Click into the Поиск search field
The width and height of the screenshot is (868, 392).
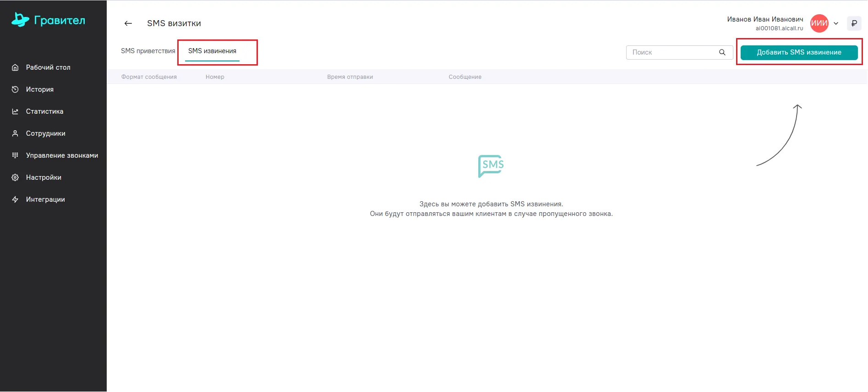click(x=671, y=52)
